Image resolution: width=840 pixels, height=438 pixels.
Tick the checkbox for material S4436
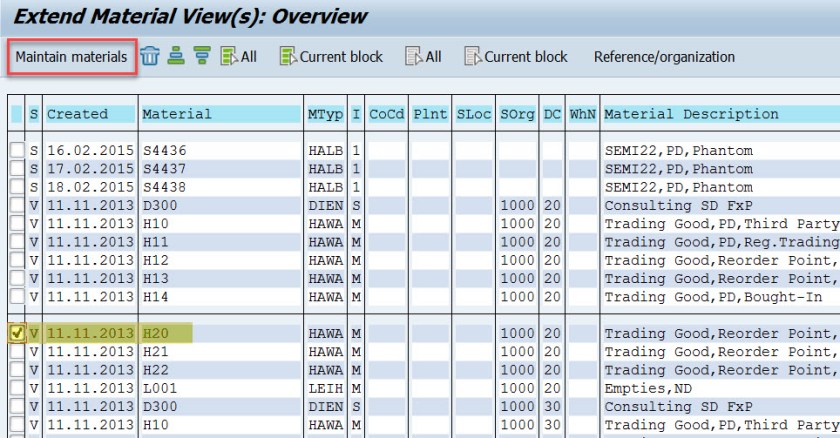17,150
